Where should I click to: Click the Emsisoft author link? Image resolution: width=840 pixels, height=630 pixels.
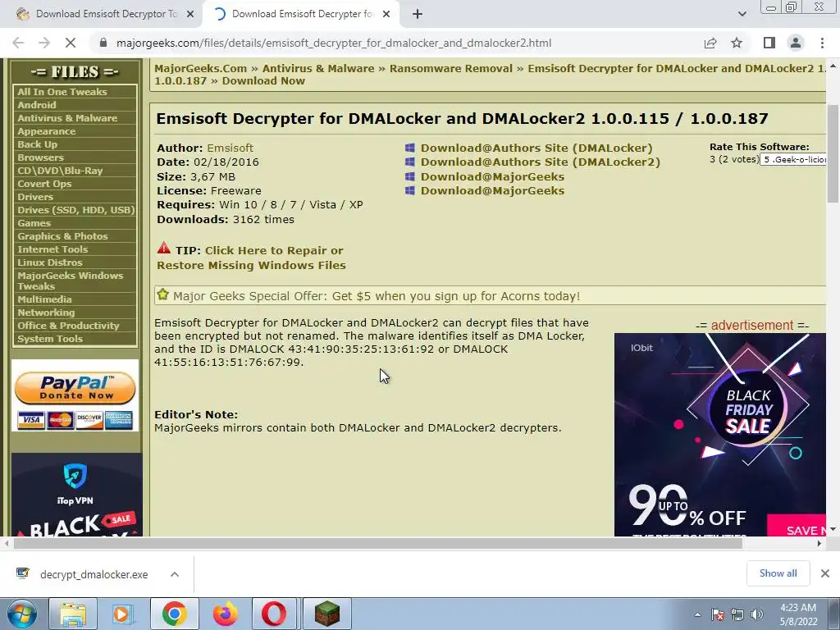pos(230,148)
